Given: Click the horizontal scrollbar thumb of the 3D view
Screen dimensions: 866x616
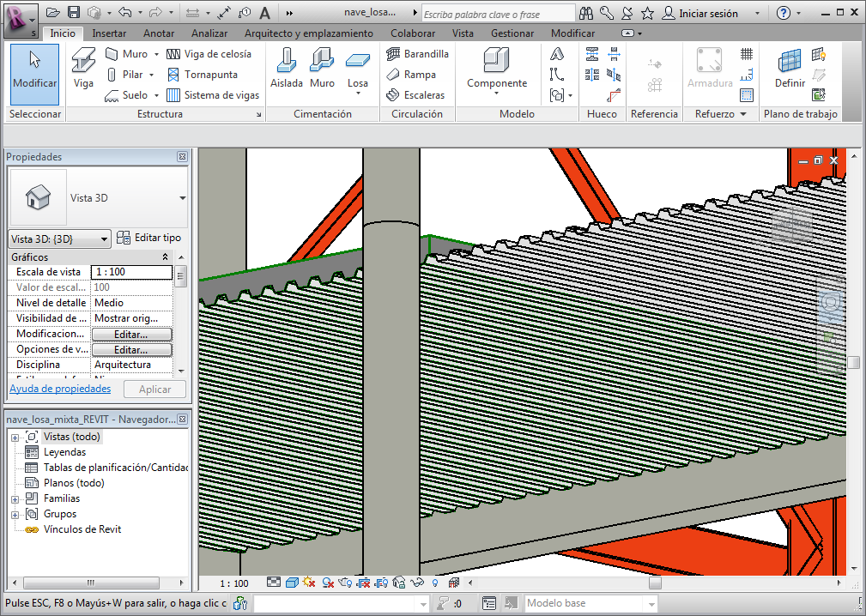Looking at the screenshot, I should click(x=655, y=583).
